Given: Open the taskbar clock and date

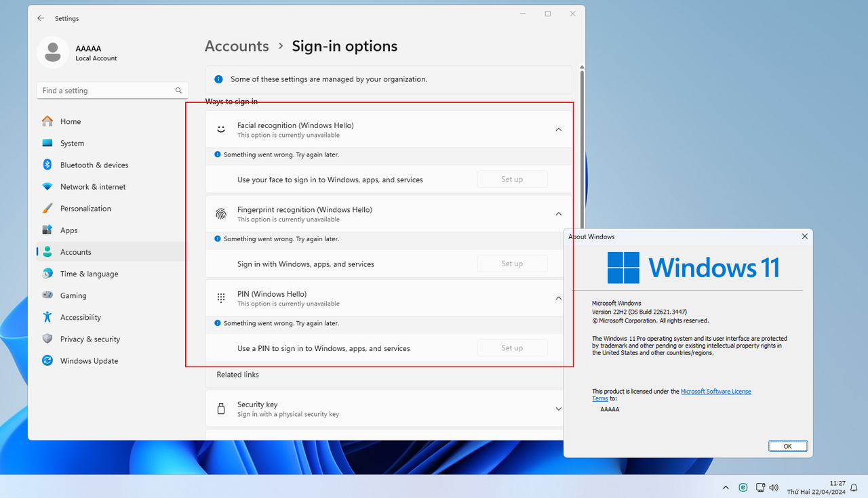Looking at the screenshot, I should point(816,487).
